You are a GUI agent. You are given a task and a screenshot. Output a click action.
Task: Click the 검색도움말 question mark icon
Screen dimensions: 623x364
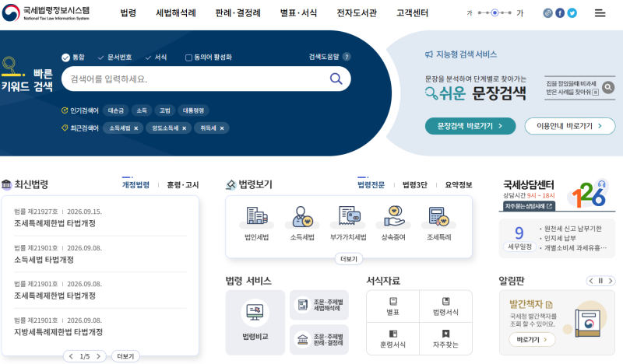pyautogui.click(x=347, y=57)
